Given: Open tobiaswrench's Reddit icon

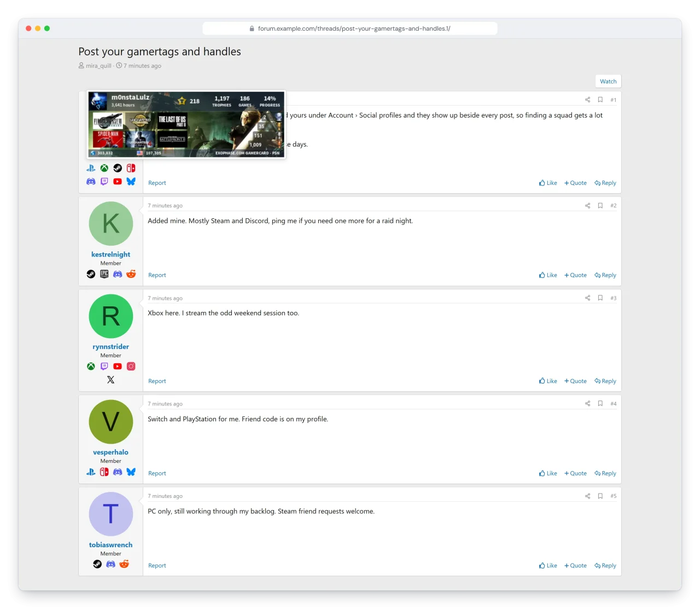Looking at the screenshot, I should [x=124, y=564].
